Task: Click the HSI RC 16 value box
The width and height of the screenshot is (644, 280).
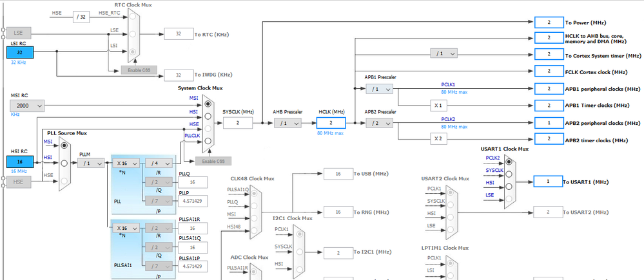Action: [x=20, y=162]
